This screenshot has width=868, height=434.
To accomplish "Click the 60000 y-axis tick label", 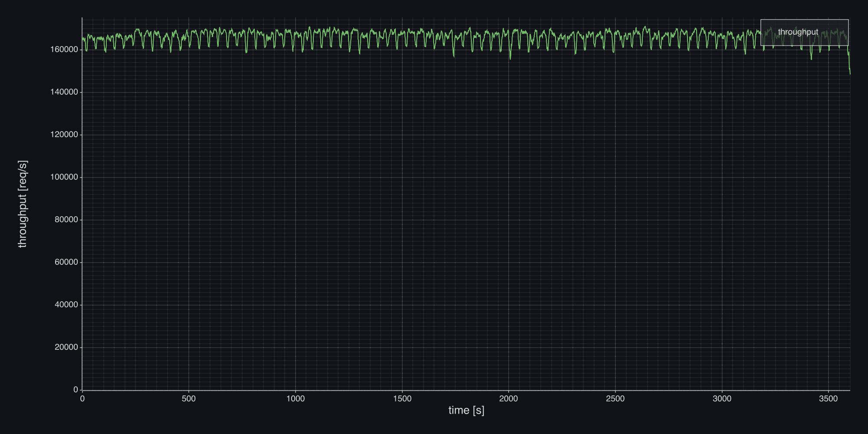I will click(x=66, y=262).
